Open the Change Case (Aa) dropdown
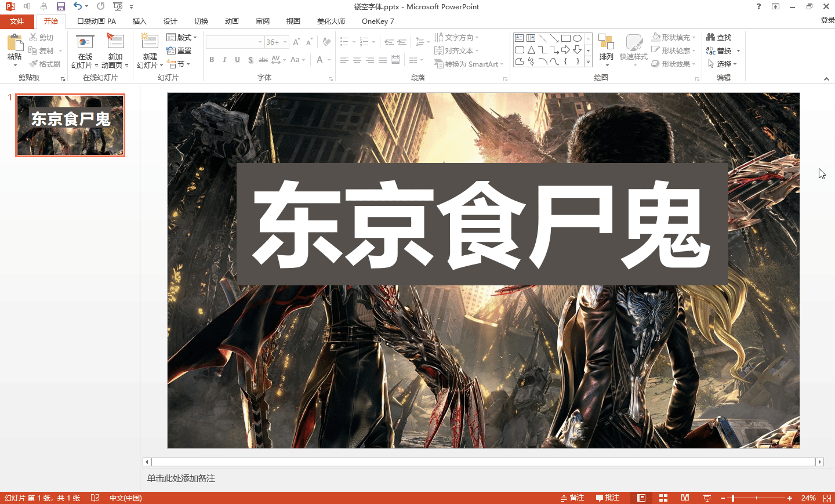 pos(297,60)
